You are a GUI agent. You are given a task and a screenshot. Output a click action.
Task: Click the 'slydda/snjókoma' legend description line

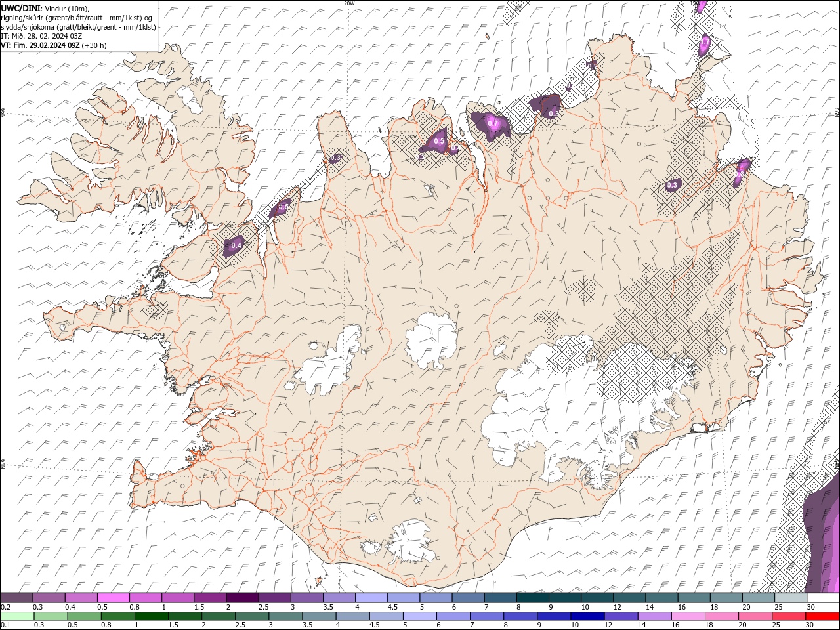(79, 27)
